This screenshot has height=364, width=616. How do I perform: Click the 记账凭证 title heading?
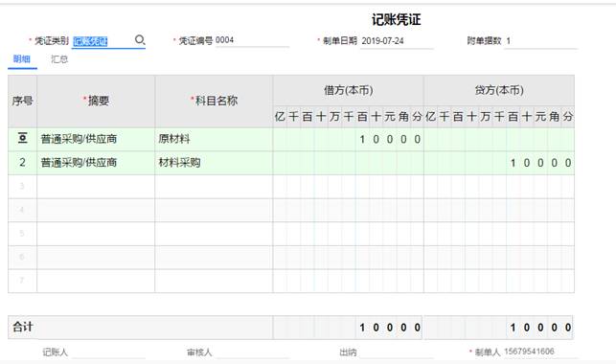click(x=396, y=19)
